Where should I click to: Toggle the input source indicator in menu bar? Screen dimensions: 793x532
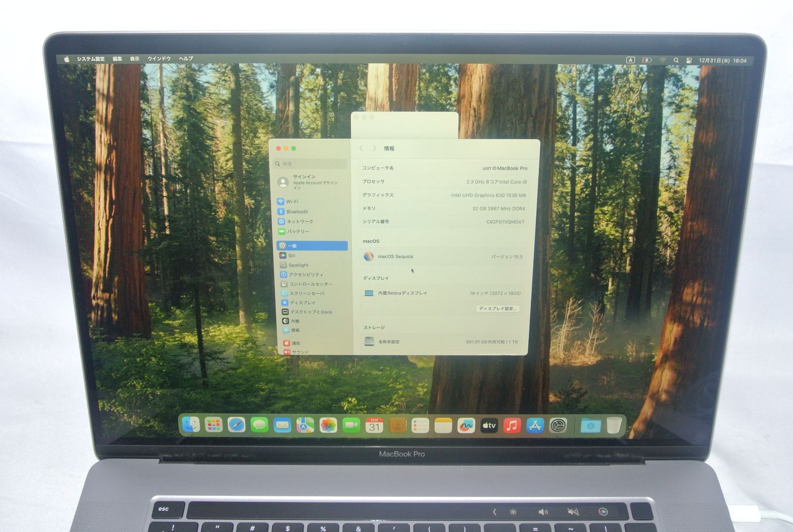(630, 60)
